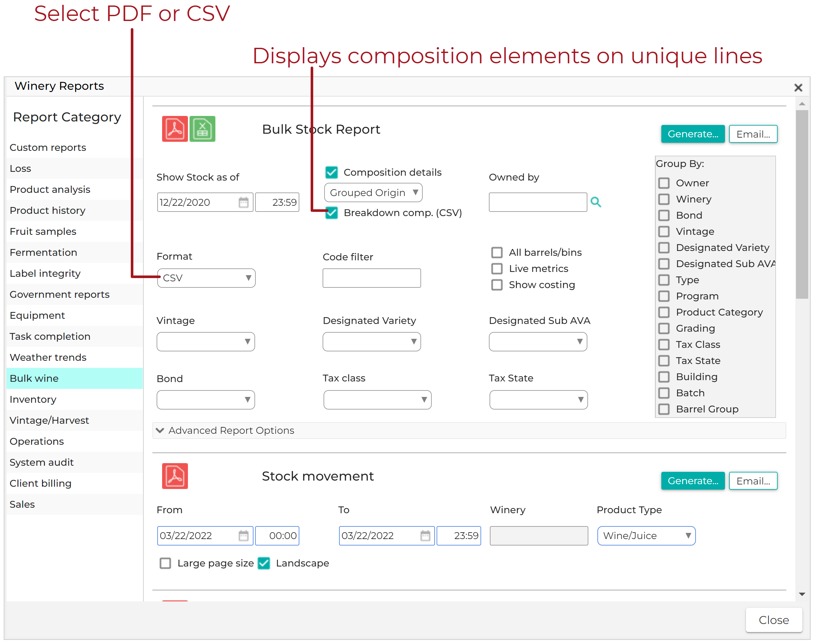This screenshot has height=644, width=816.
Task: Click the PDF icon for Stock movement
Action: click(x=175, y=477)
